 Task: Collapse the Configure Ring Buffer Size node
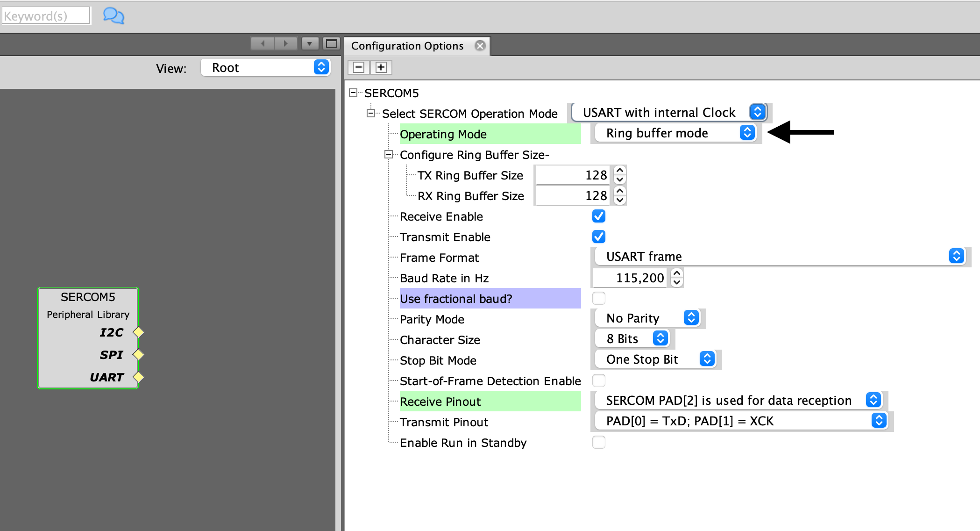coord(388,154)
